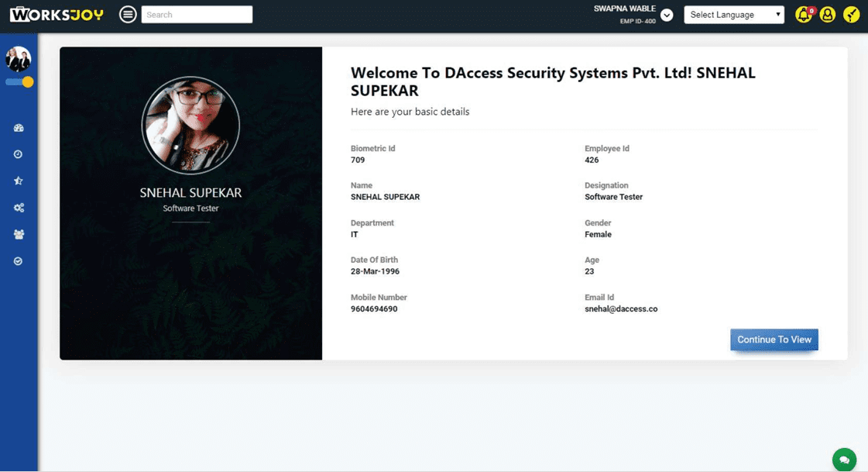Open the gears settings icon in sidebar
Screen dimensions: 868x472
(x=19, y=207)
